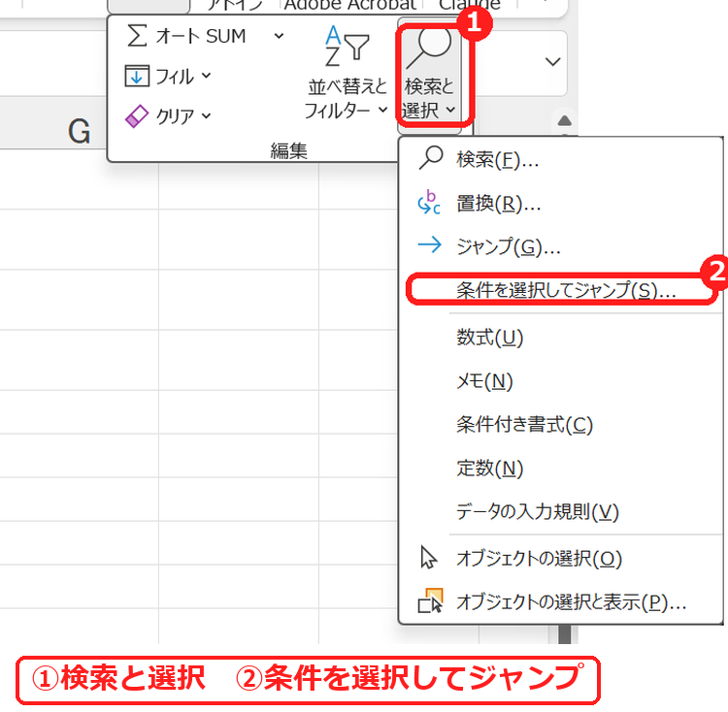
Task: Click the 並べ替えとフィルター sort icon
Action: click(x=347, y=46)
